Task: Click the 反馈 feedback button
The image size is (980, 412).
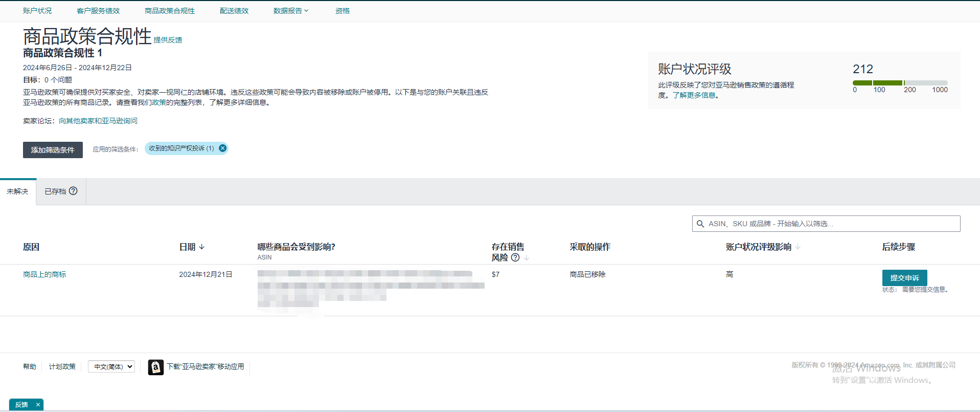Action: pyautogui.click(x=21, y=404)
